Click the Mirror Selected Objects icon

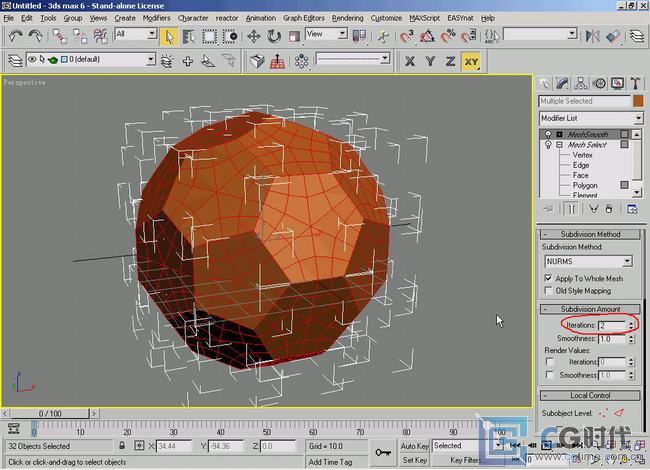(x=592, y=36)
